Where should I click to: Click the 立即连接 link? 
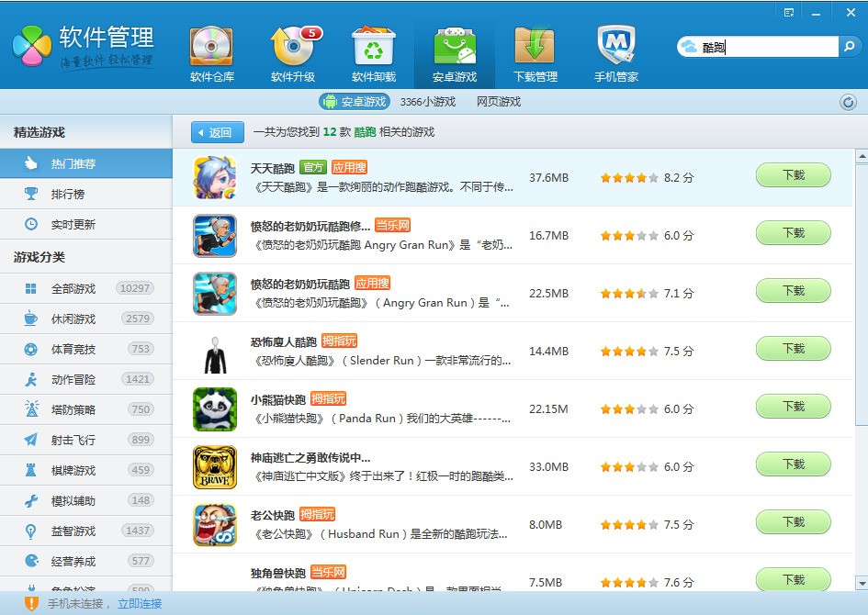pos(140,604)
